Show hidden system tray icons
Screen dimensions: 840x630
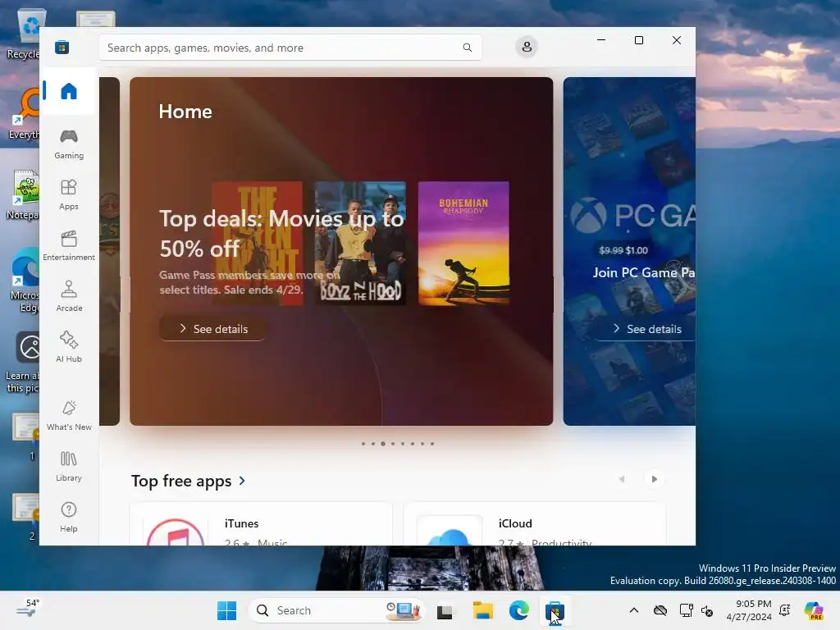click(634, 610)
